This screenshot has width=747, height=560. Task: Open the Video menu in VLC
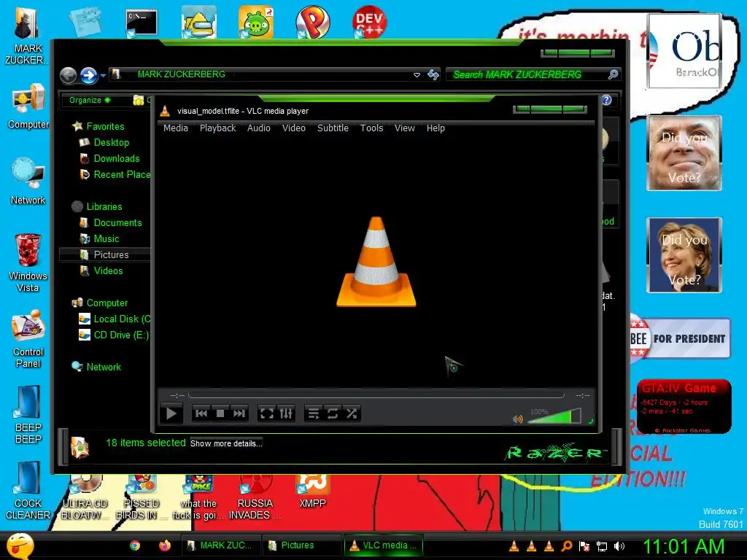294,128
